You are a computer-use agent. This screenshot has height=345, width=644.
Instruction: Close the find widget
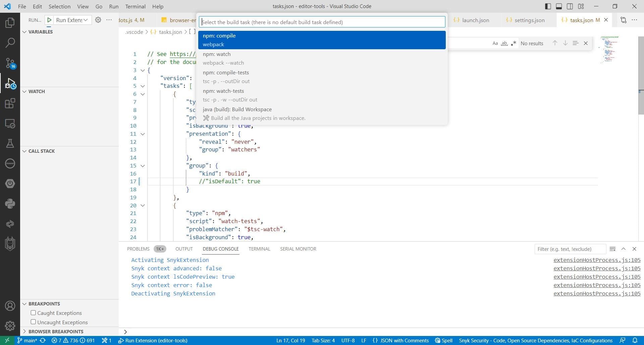click(586, 43)
